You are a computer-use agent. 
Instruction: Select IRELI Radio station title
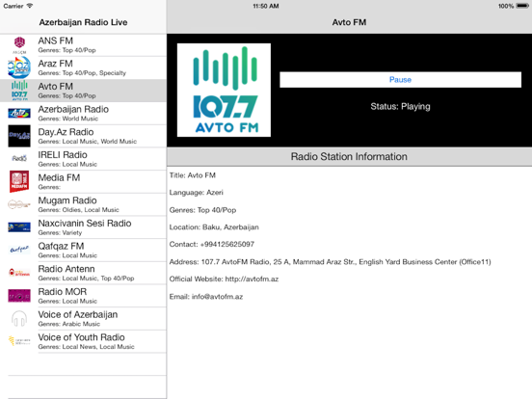pyautogui.click(x=63, y=155)
